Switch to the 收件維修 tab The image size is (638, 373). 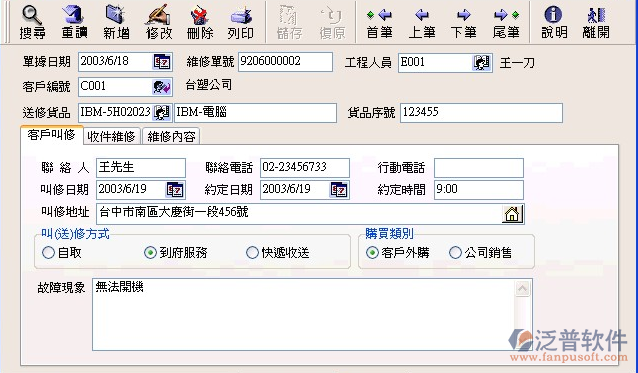pyautogui.click(x=111, y=136)
